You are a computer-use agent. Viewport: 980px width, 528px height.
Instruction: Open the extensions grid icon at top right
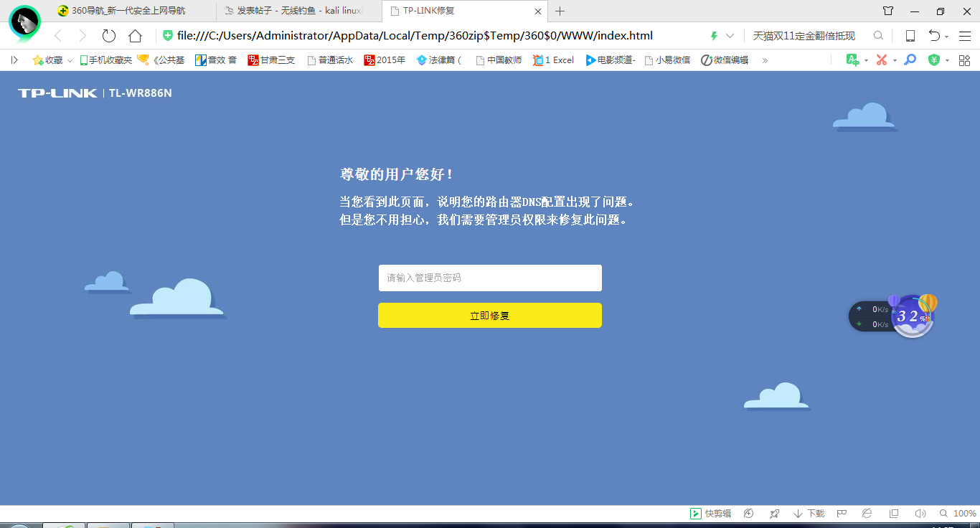pos(964,60)
